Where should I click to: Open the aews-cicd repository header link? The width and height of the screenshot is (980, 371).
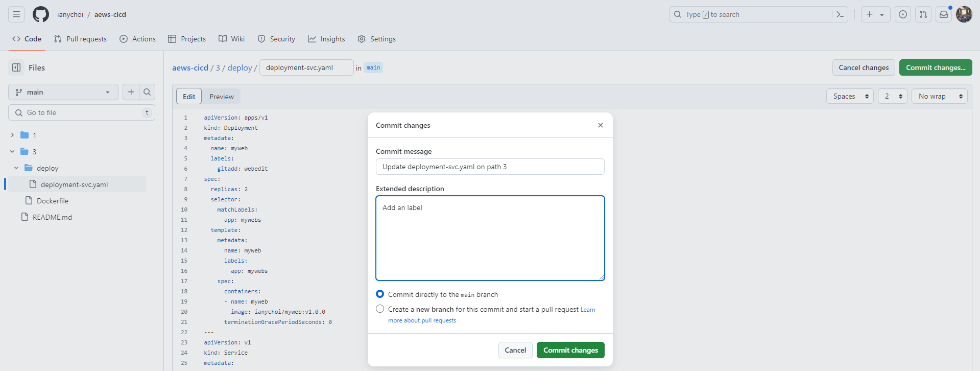pos(110,14)
